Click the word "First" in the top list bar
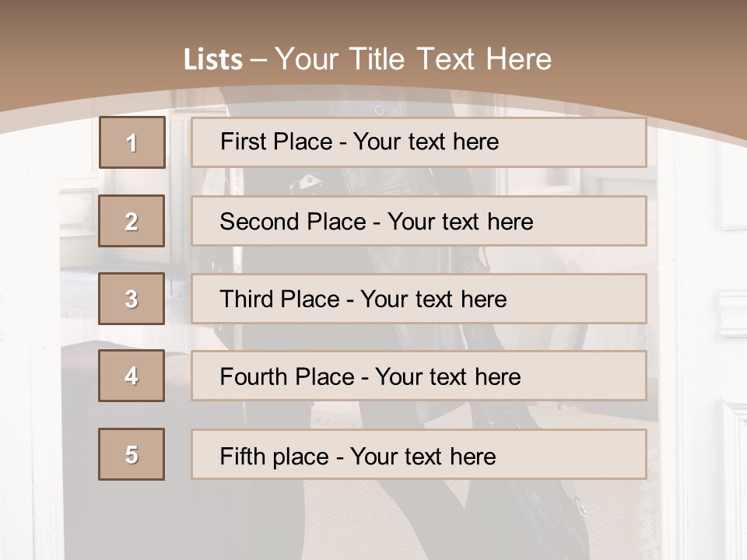 (x=243, y=142)
